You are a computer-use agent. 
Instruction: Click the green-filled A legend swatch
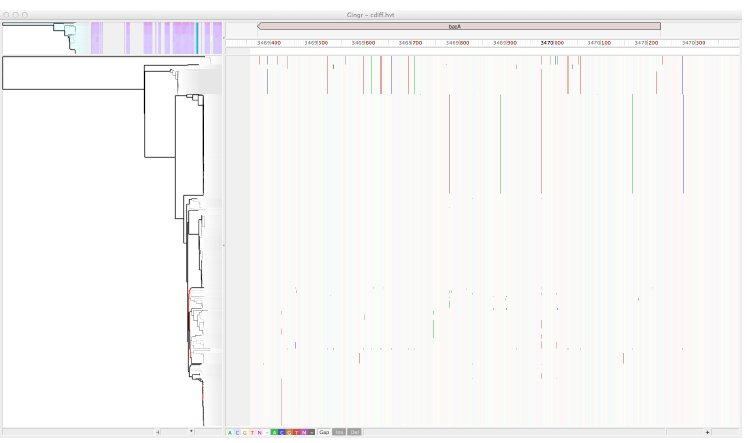click(x=274, y=433)
